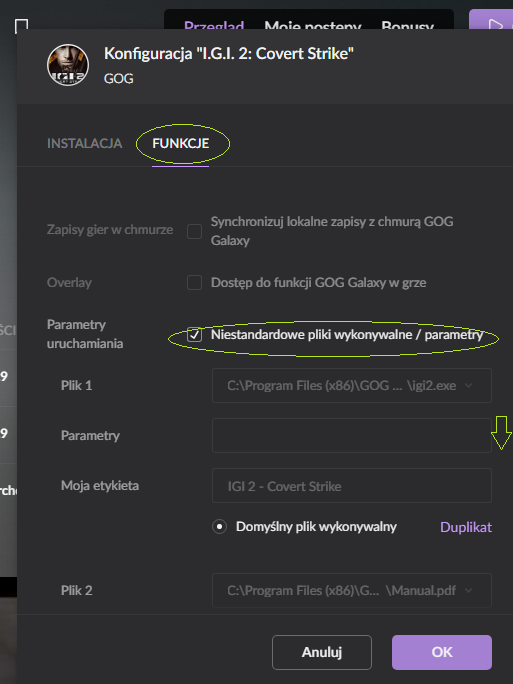Select the FUNKCJE tab
Screen dimensions: 513x684
pyautogui.click(x=181, y=144)
